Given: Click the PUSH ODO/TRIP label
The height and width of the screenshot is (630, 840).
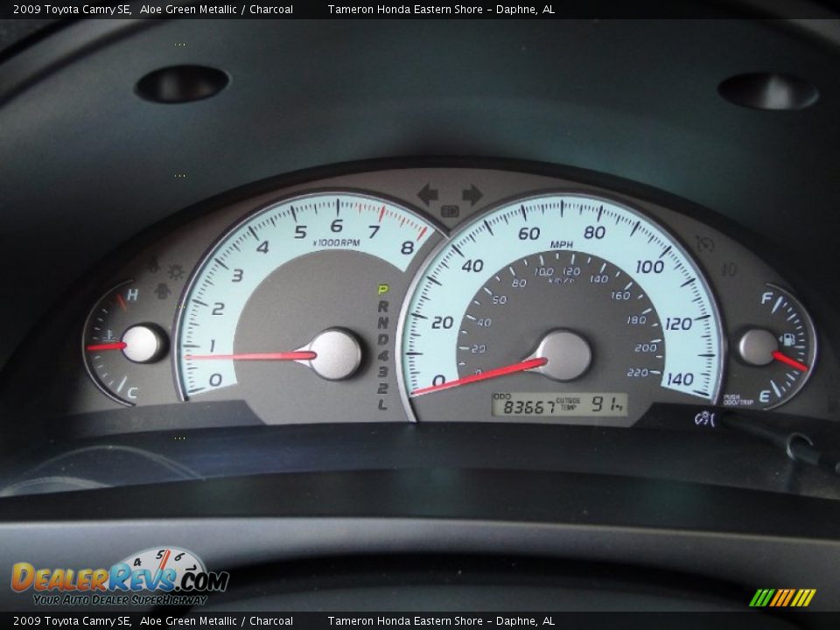Looking at the screenshot, I should [x=738, y=400].
